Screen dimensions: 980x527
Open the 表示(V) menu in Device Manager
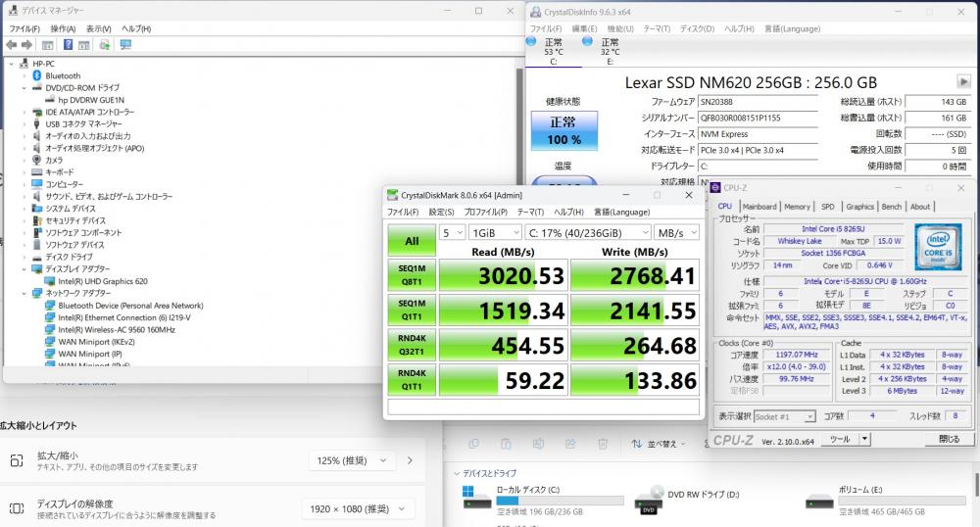(x=98, y=28)
